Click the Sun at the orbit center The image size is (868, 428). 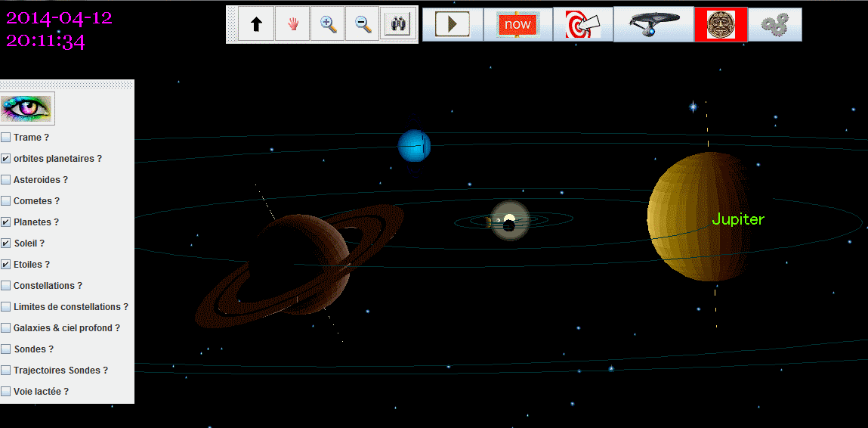(x=510, y=221)
